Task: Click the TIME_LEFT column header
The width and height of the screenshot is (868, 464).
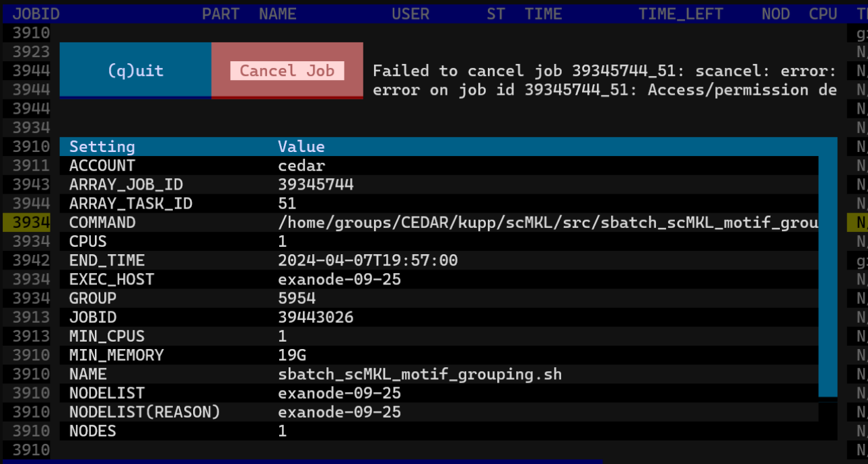Action: [680, 14]
